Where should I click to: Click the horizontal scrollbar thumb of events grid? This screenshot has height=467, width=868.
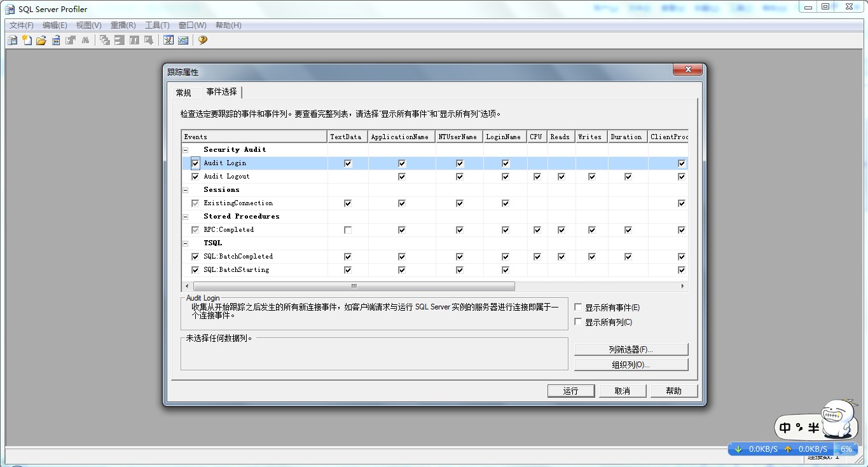coord(354,287)
